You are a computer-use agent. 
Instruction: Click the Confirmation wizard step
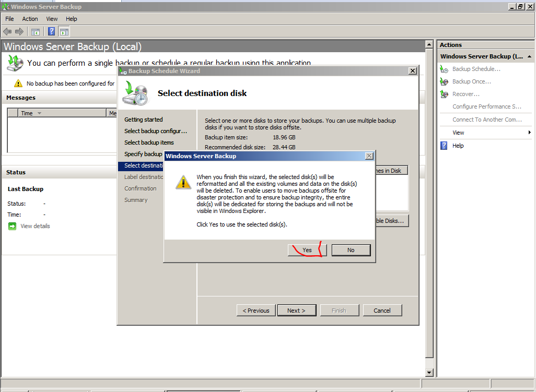click(140, 188)
